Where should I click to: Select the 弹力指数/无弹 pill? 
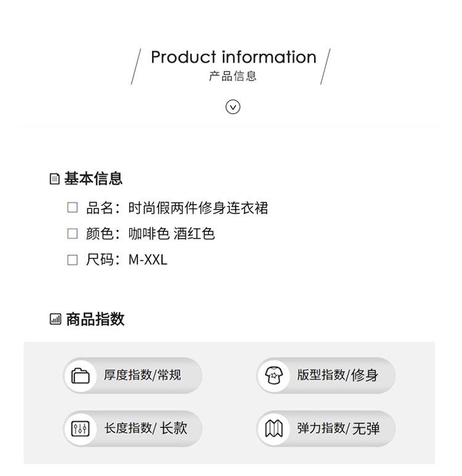point(326,429)
